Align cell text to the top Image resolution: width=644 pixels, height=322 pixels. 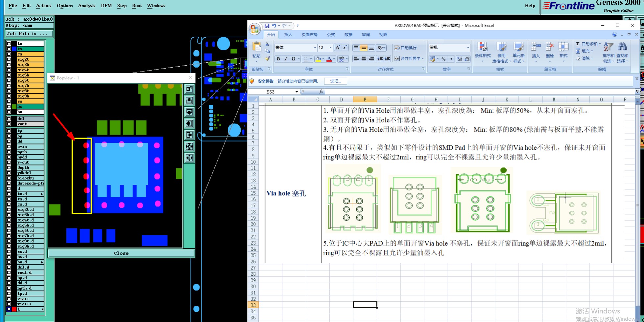pyautogui.click(x=356, y=48)
